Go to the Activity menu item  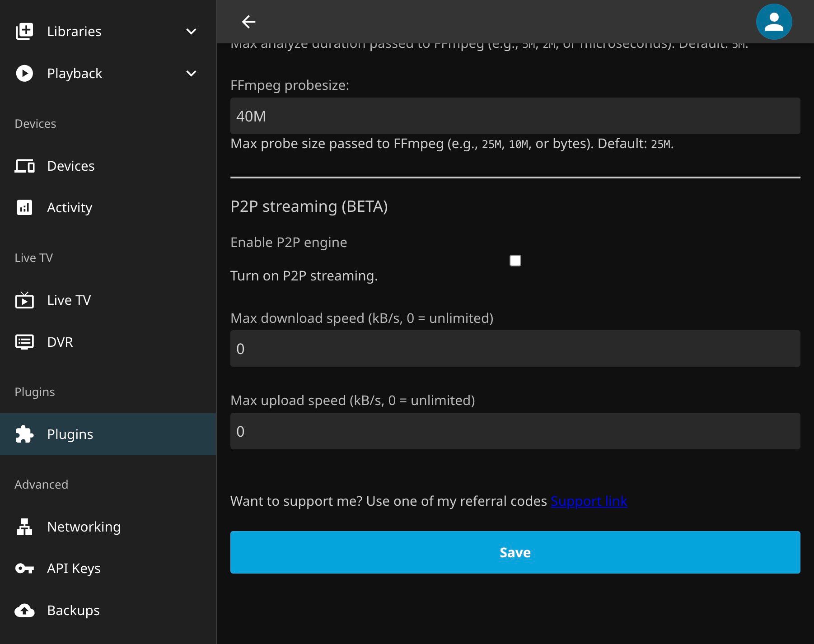point(70,207)
